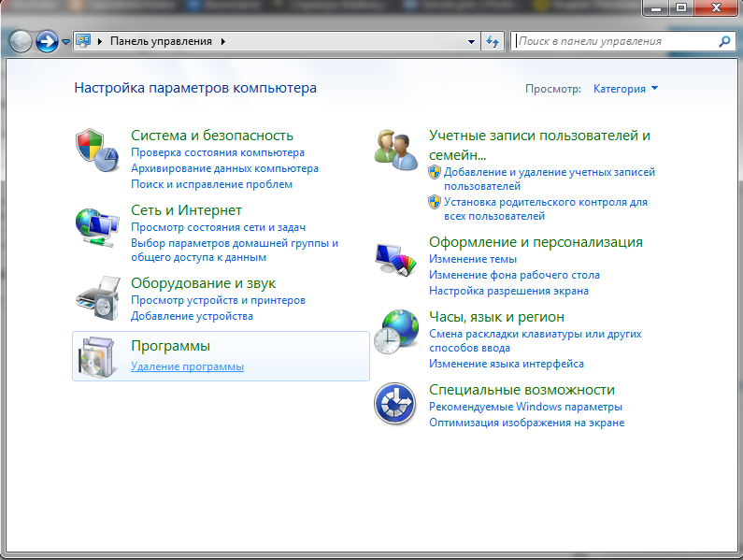Click Изменение фона рабочего стола
The height and width of the screenshot is (560, 743).
tap(514, 275)
